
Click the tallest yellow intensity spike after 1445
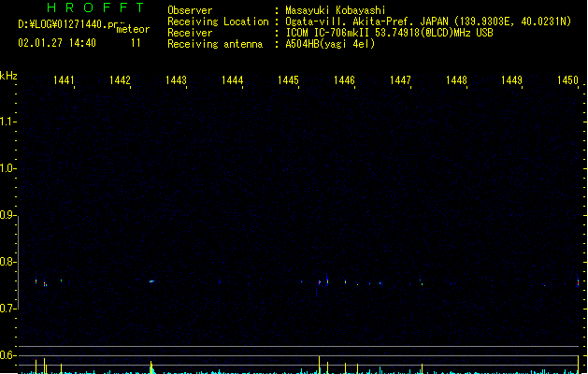coord(319,365)
